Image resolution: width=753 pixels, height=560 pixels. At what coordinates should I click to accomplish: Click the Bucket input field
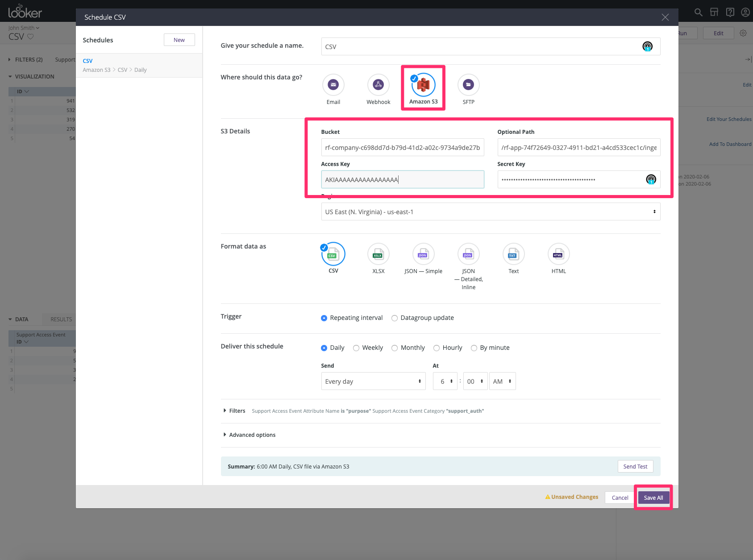click(x=403, y=147)
